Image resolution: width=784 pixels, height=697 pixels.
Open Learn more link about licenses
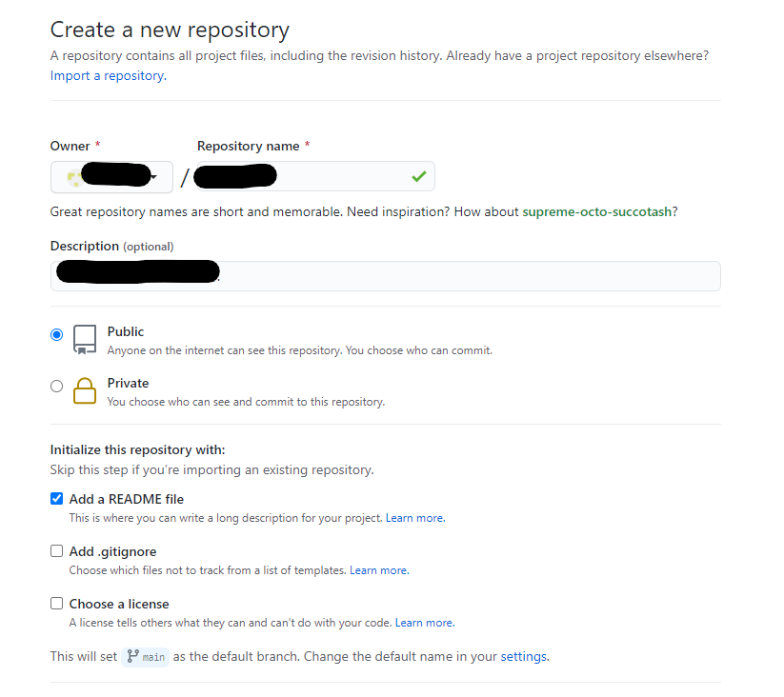[x=425, y=623]
